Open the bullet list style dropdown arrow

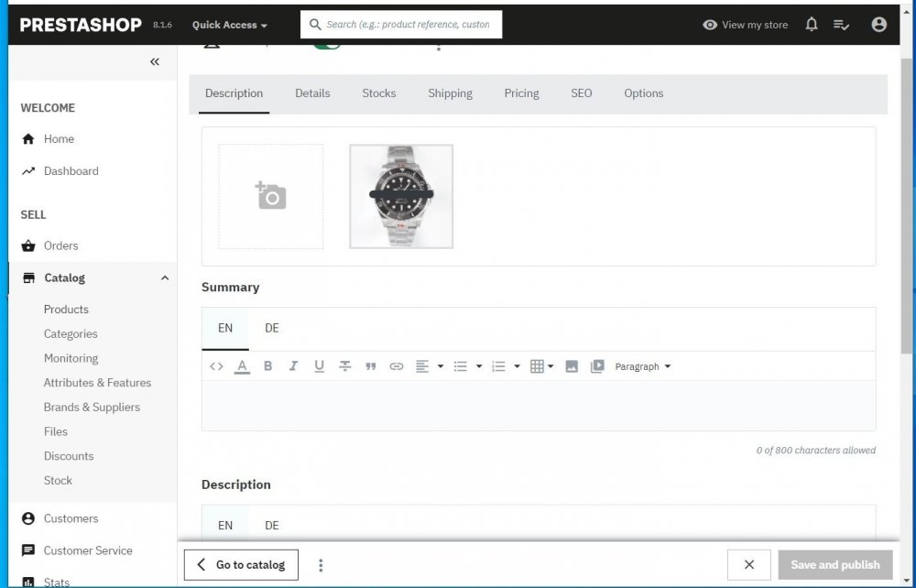pyautogui.click(x=479, y=366)
